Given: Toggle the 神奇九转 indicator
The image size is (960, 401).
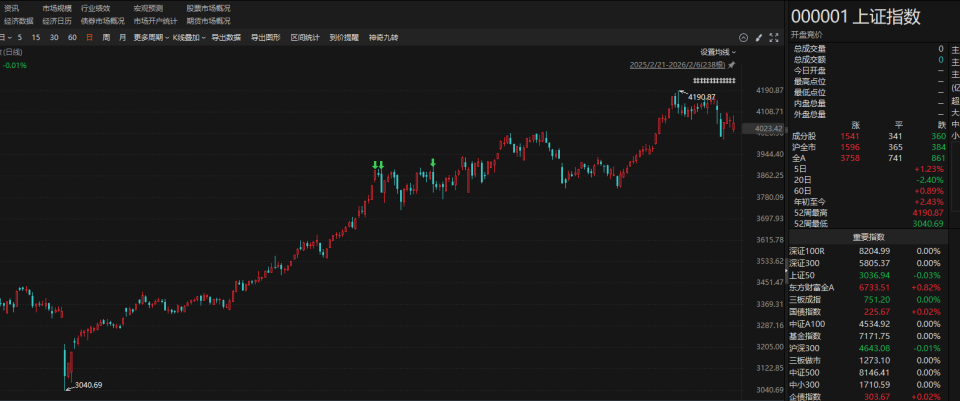Looking at the screenshot, I should pos(383,37).
